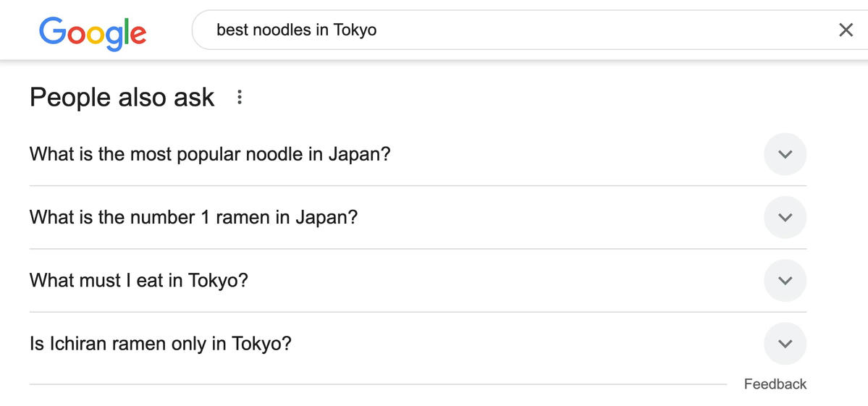Expand chevron for Ichiran ramen question

tap(785, 344)
